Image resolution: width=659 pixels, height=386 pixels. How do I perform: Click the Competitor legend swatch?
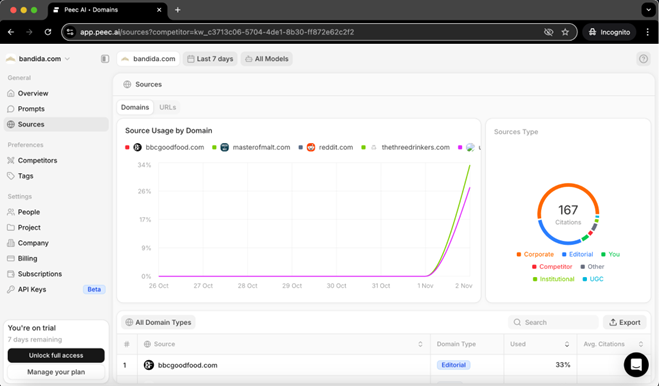[x=534, y=267]
